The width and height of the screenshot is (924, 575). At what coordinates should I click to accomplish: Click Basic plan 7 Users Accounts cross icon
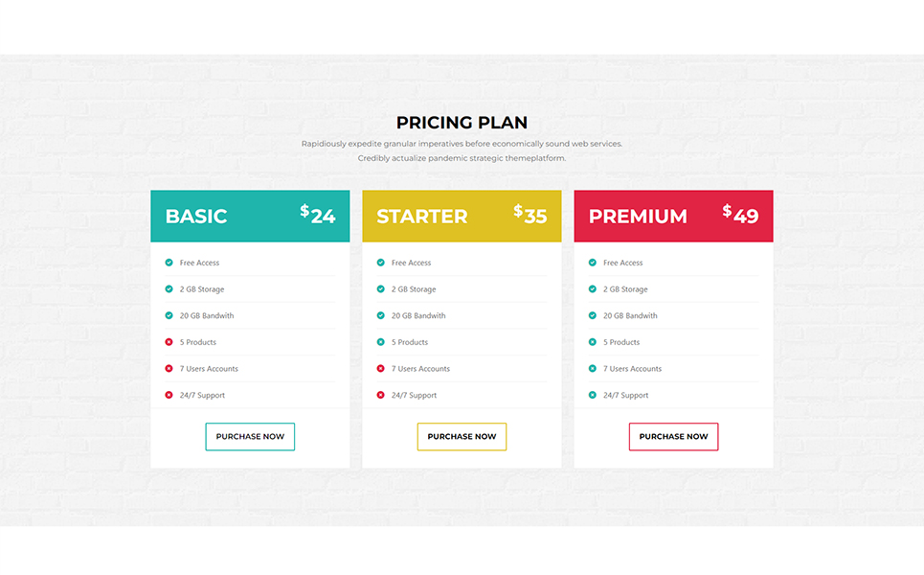169,369
